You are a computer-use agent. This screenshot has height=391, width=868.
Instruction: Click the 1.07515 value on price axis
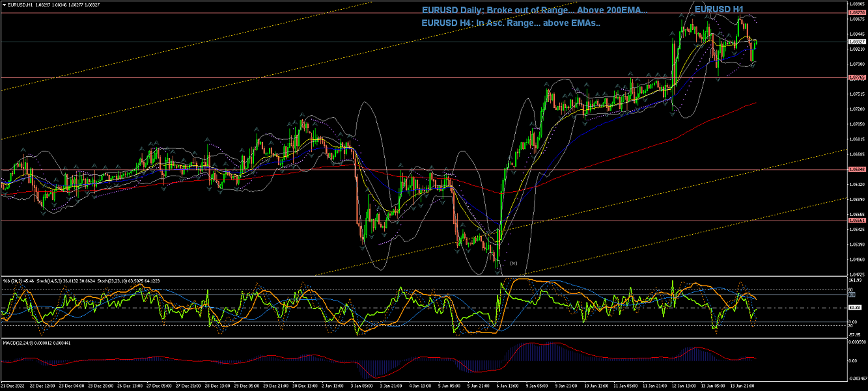[x=856, y=94]
